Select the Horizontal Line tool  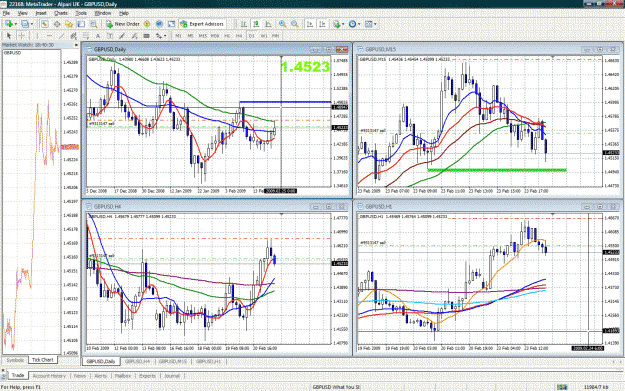[x=49, y=36]
